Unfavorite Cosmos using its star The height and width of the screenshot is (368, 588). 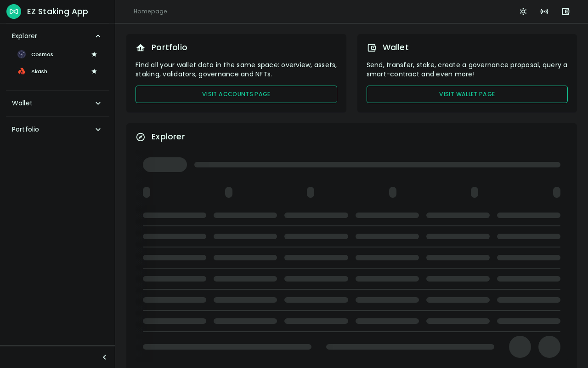click(94, 54)
